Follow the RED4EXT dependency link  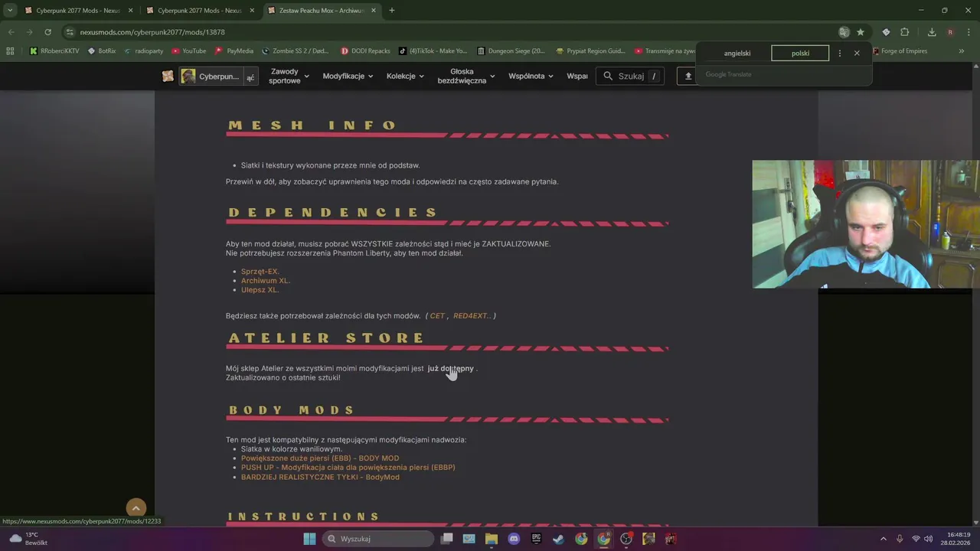click(472, 315)
